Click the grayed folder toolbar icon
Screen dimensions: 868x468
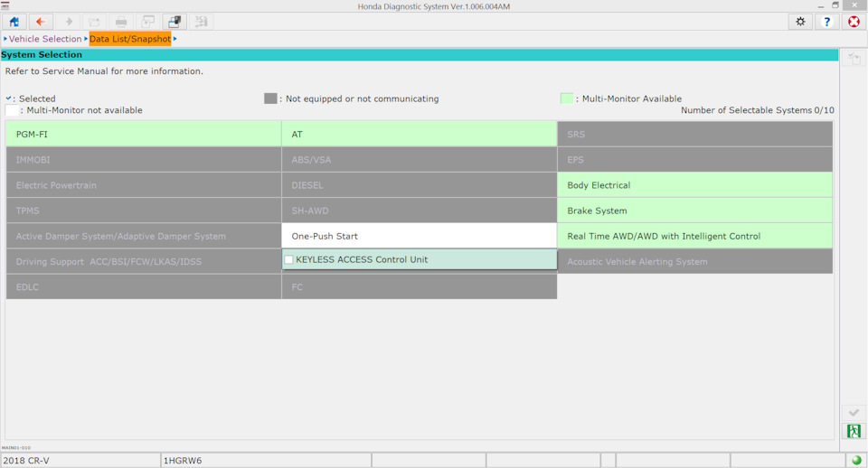pos(95,22)
